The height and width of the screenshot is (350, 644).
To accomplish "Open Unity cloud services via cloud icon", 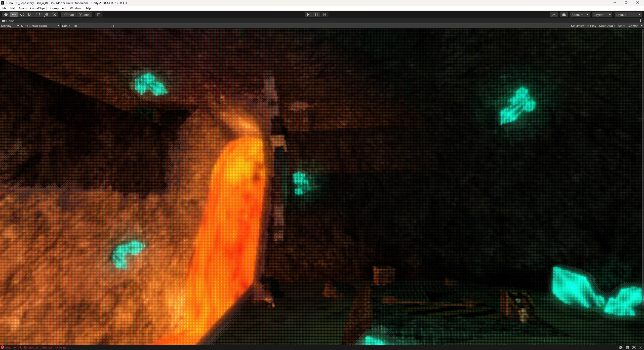I will pyautogui.click(x=564, y=15).
